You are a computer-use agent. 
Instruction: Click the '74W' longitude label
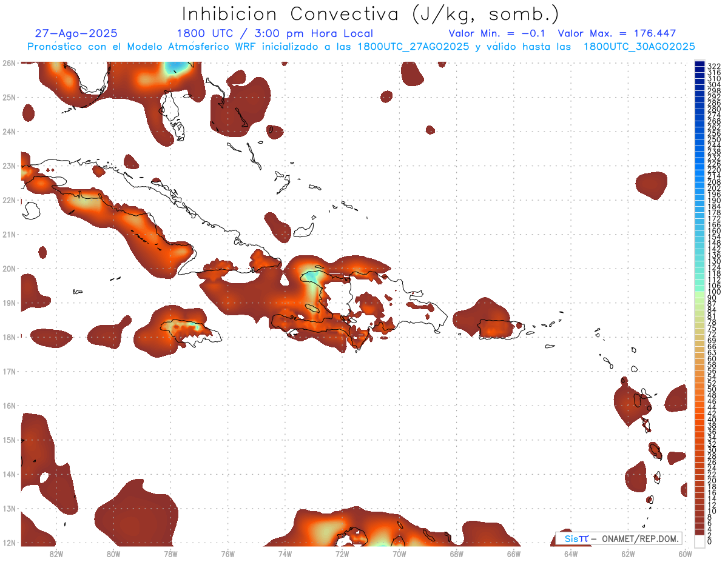point(285,554)
